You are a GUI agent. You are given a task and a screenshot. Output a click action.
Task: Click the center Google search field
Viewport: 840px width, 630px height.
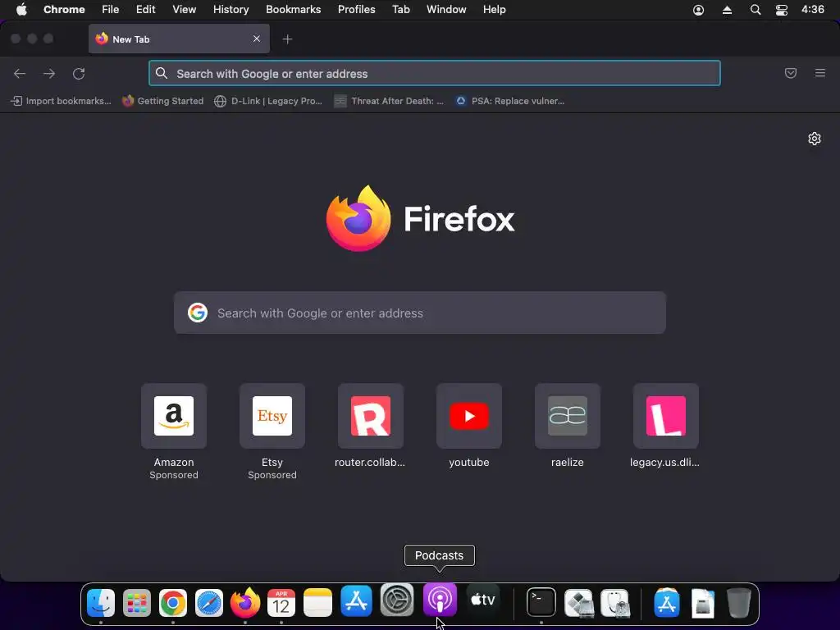coord(420,313)
